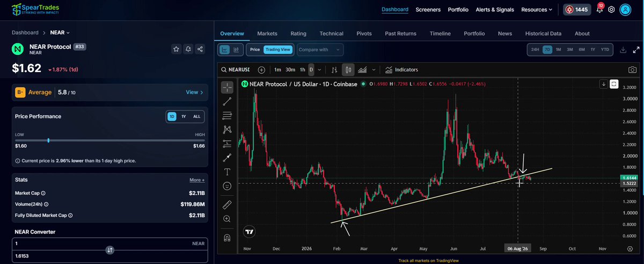Open the Overview tab
Screen dimensions: 644x264
232,33
